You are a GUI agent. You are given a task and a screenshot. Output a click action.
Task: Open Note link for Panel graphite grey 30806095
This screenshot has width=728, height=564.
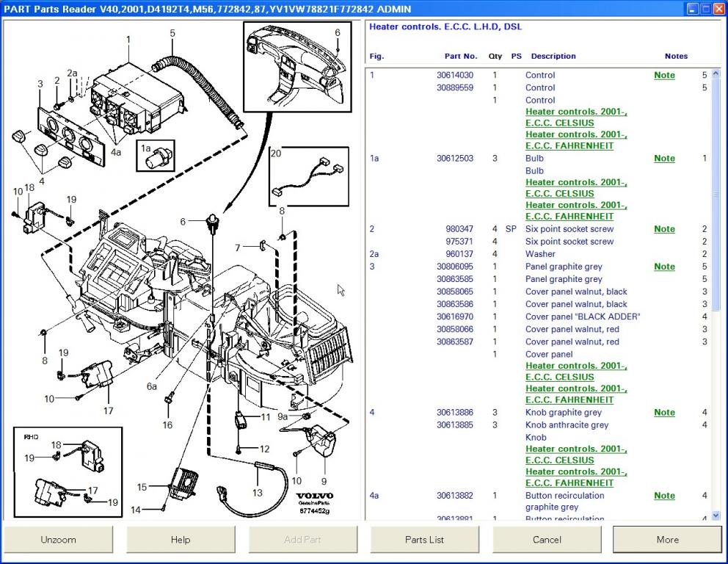[x=664, y=266]
